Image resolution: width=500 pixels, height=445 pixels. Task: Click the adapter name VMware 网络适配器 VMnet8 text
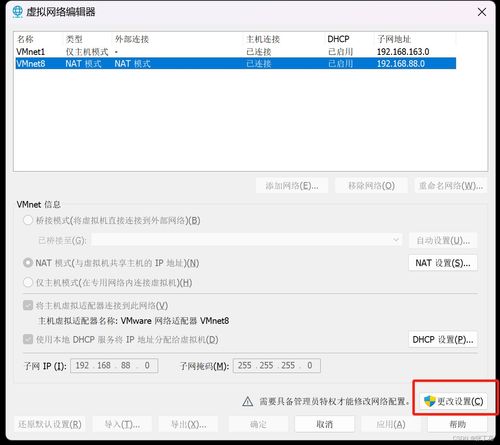point(175,321)
